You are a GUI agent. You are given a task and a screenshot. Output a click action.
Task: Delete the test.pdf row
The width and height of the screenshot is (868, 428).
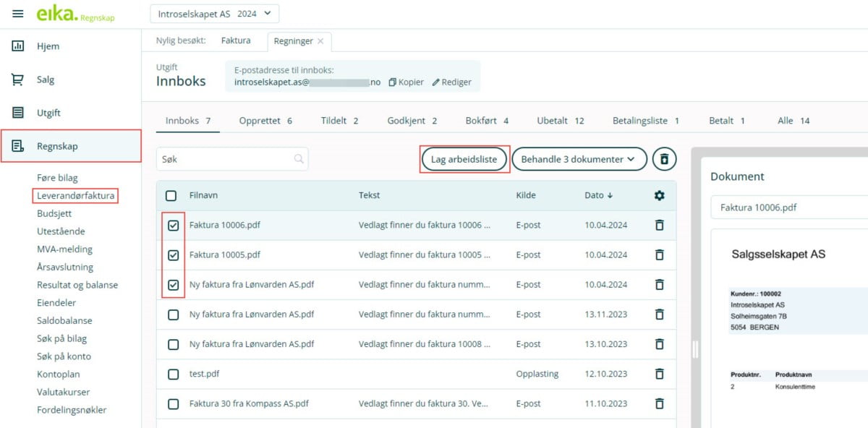pyautogui.click(x=659, y=374)
